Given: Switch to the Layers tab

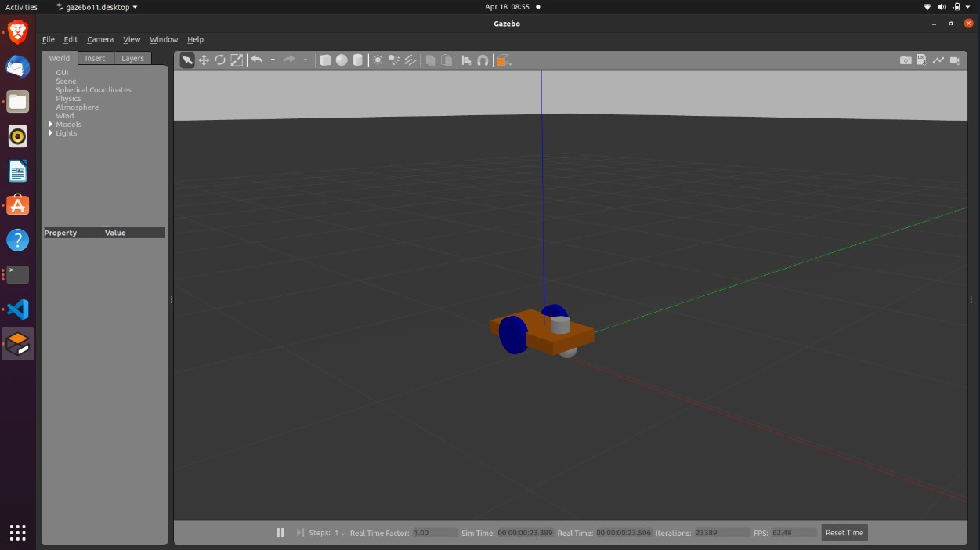Looking at the screenshot, I should click(x=132, y=58).
